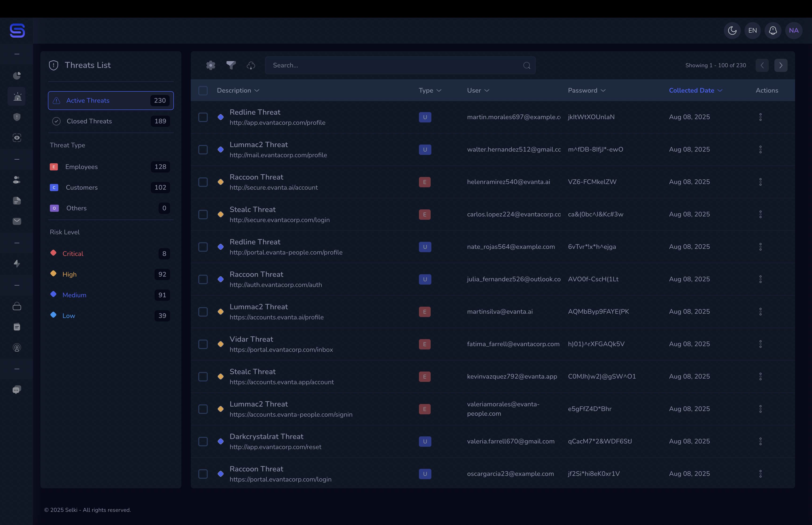This screenshot has width=812, height=525.
Task: Open actions menu for valeria.farrell670 row
Action: 760,441
